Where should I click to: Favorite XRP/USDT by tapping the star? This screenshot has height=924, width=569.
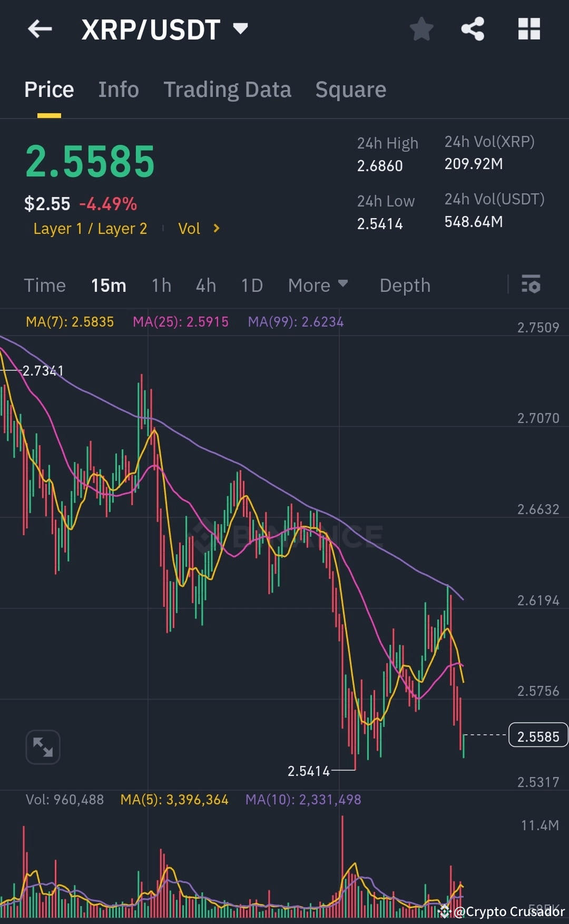pyautogui.click(x=421, y=29)
